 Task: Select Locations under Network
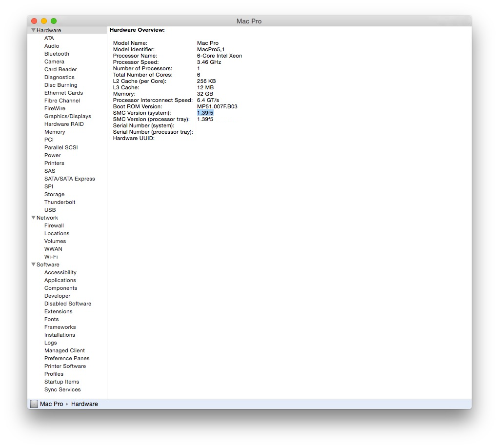click(x=57, y=233)
